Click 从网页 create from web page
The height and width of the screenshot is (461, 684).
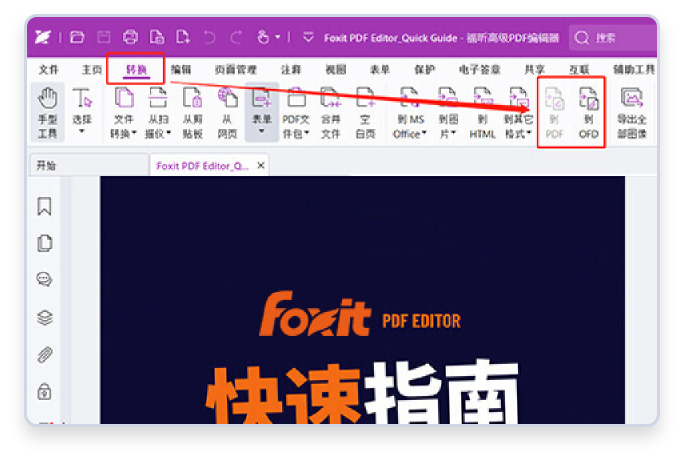point(227,113)
